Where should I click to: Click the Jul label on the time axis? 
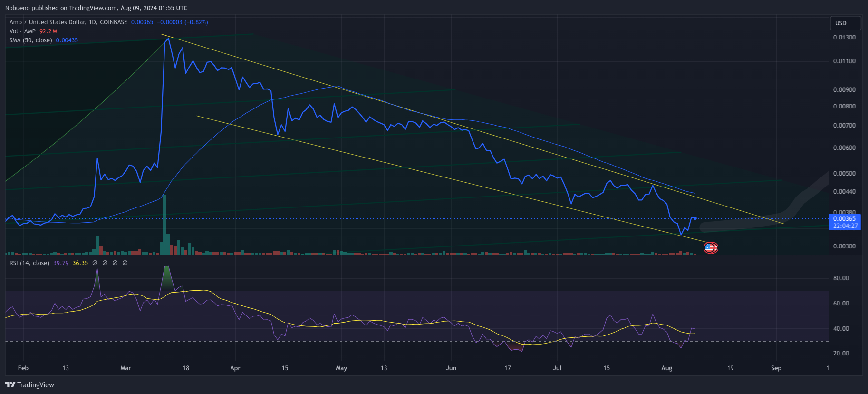(x=557, y=368)
